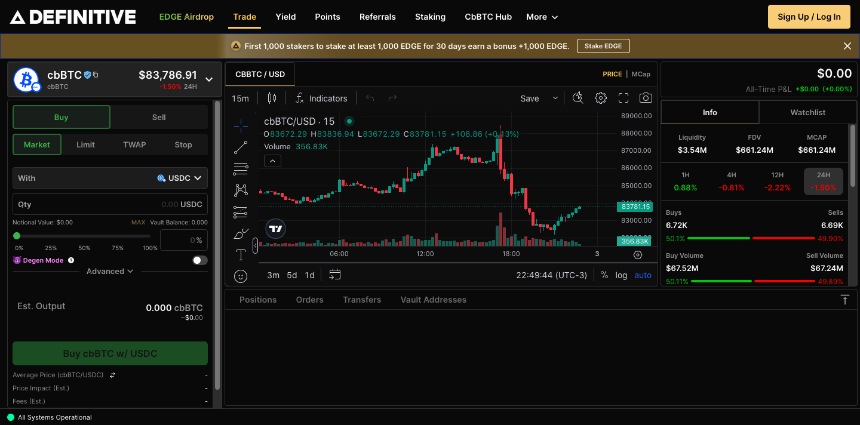The height and width of the screenshot is (425, 860).
Task: Go to the Yield page
Action: [286, 17]
